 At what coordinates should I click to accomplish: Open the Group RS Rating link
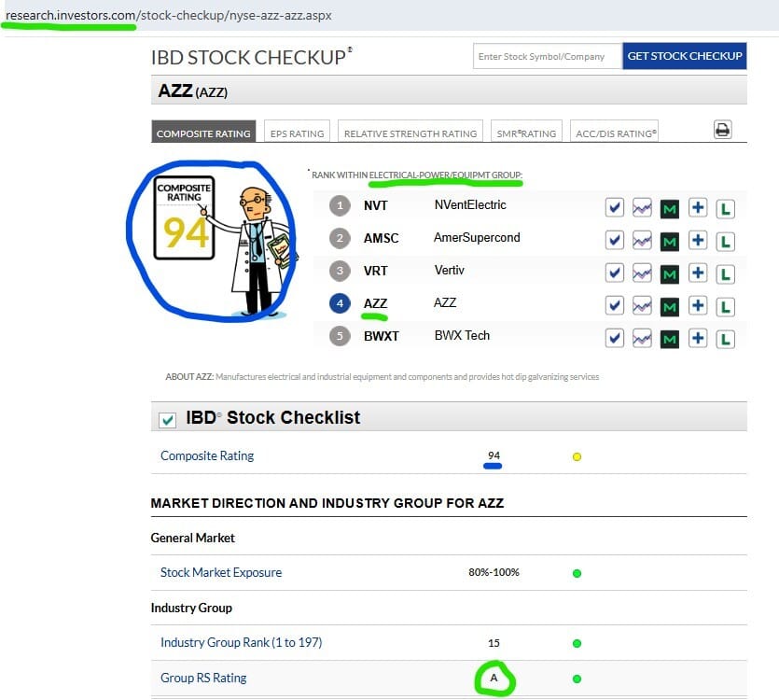pos(203,678)
